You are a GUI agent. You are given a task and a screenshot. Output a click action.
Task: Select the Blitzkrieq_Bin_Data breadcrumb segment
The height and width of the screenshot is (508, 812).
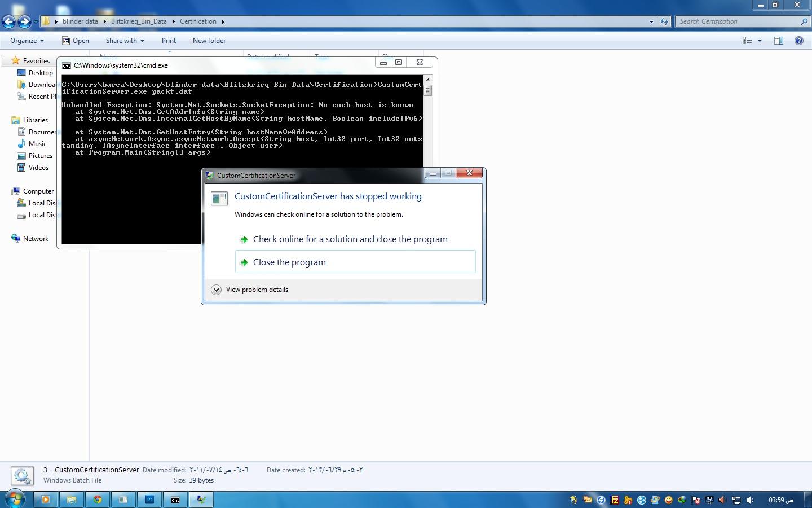click(139, 21)
